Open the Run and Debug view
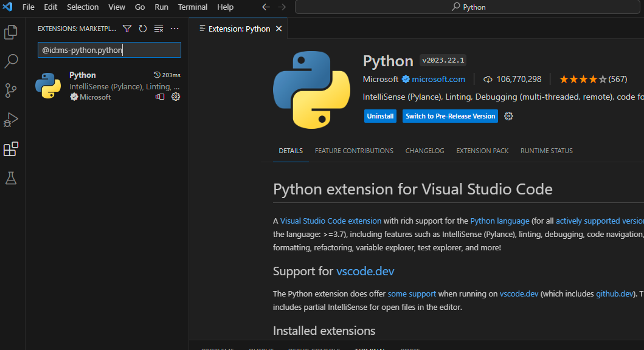 [11, 120]
